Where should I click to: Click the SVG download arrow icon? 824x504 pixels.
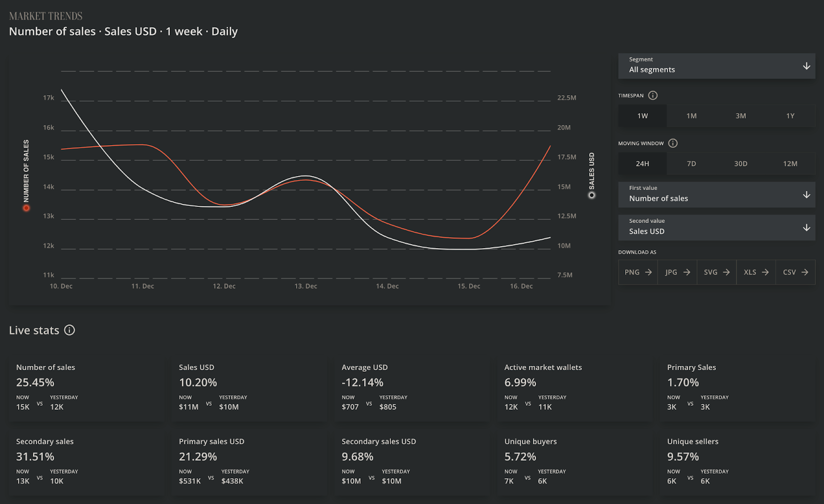tap(726, 272)
